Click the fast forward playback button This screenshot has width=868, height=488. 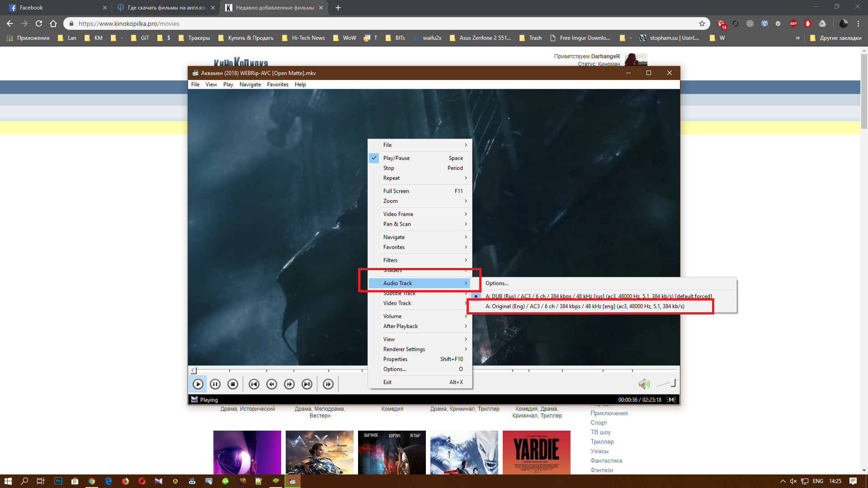tap(289, 384)
